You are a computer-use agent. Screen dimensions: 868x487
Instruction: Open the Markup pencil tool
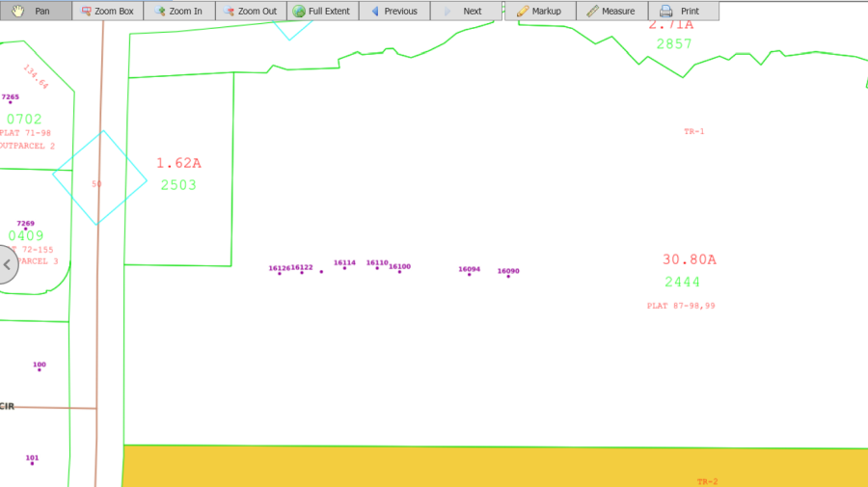point(539,11)
